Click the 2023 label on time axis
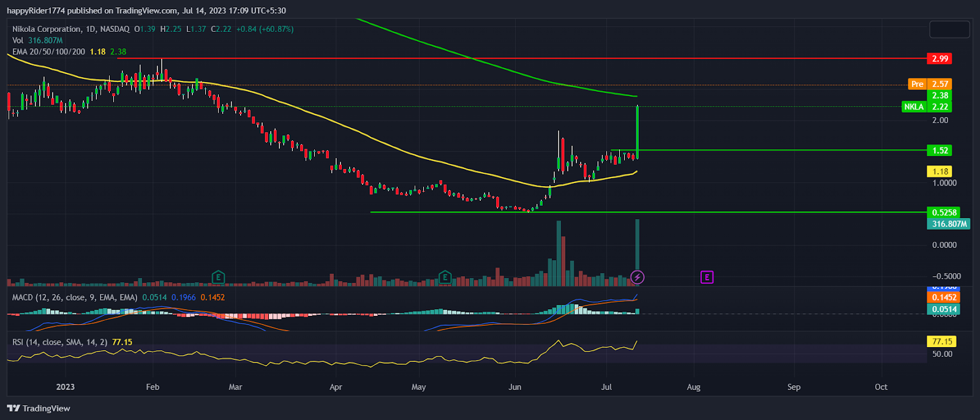The height and width of the screenshot is (420, 980). (65, 387)
